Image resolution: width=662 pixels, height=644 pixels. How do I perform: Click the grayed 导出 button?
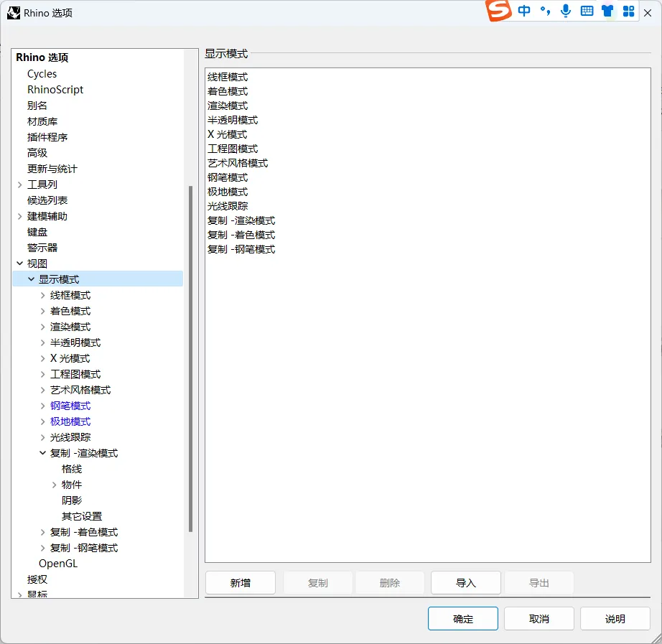(x=539, y=583)
